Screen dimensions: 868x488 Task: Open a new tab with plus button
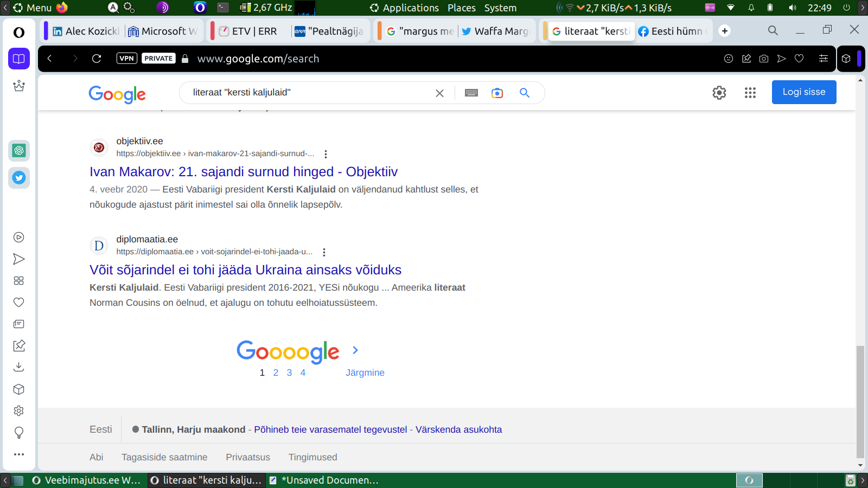[x=725, y=31]
